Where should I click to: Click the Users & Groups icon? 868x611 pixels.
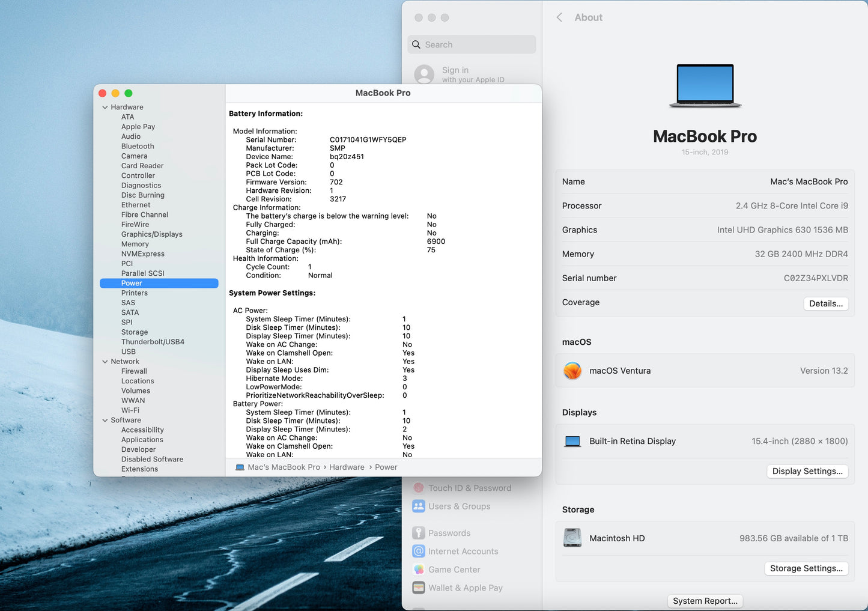tap(419, 506)
